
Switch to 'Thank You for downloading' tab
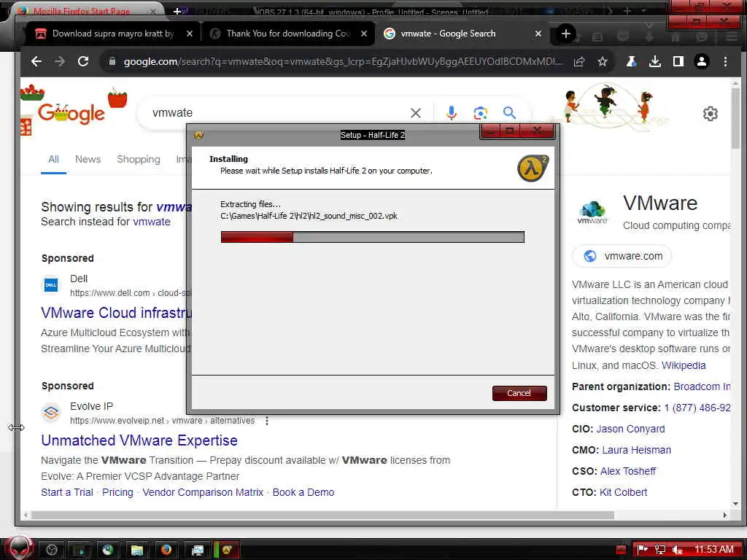coord(288,34)
